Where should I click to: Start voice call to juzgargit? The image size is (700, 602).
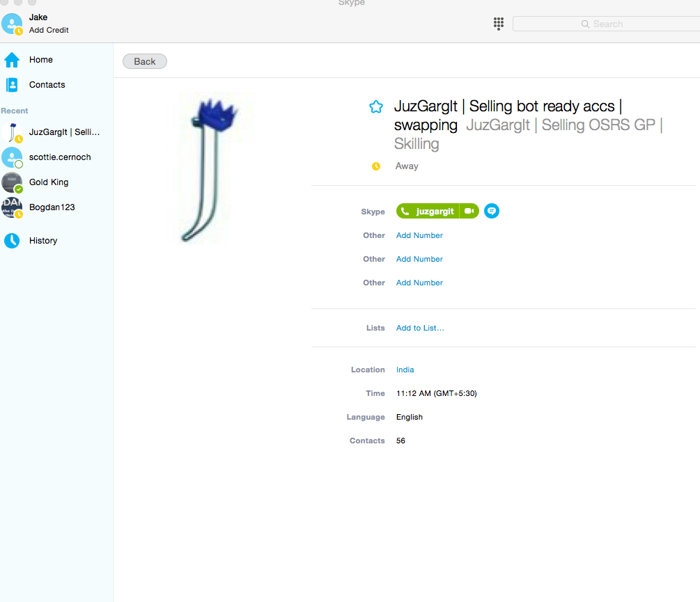click(x=427, y=211)
